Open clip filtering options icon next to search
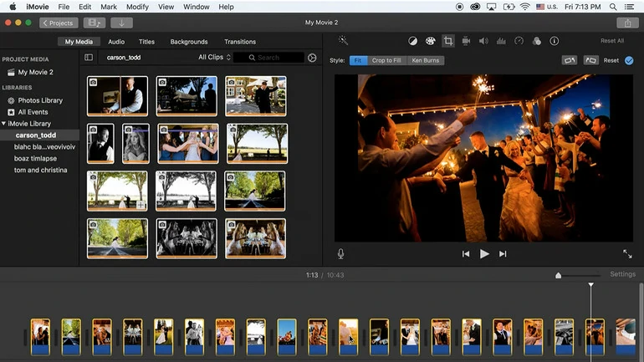Screen dimensions: 644x362 point(312,58)
